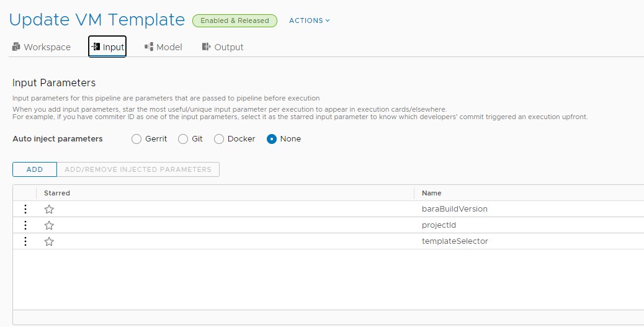Select Git auto inject option

point(183,139)
